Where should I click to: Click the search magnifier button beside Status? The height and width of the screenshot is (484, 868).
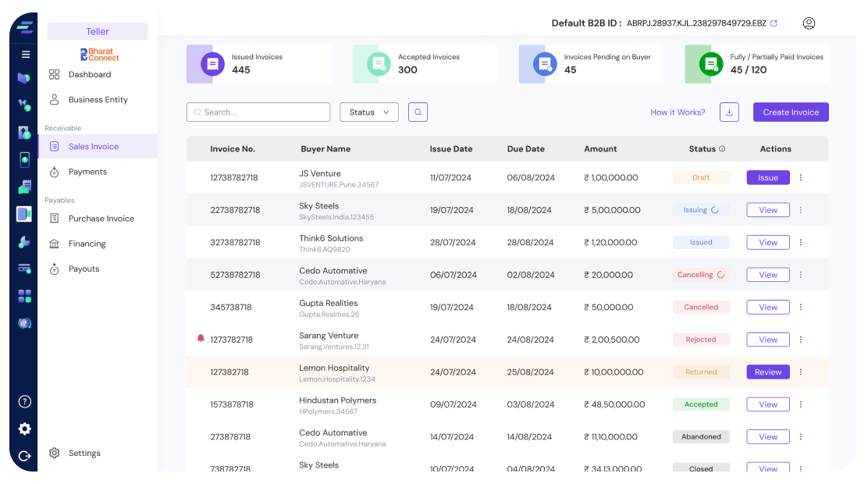[418, 112]
